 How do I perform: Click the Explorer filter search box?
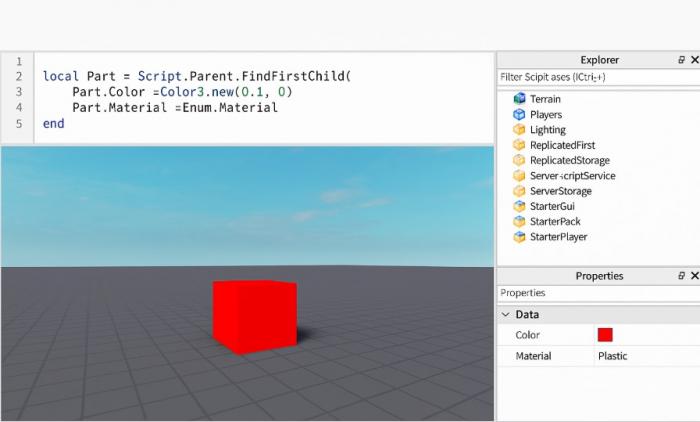point(595,77)
